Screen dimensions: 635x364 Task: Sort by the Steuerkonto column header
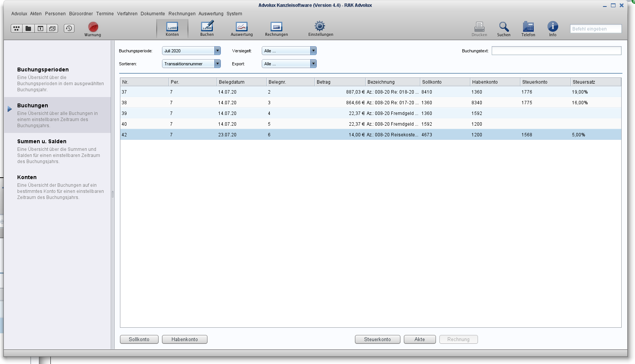545,82
